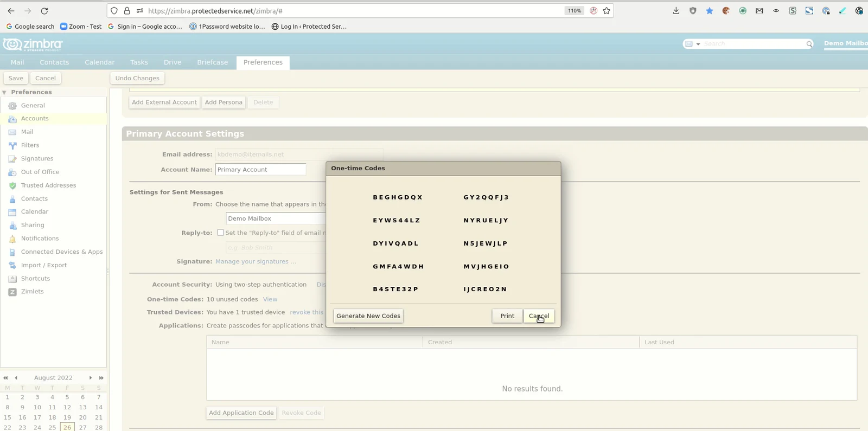Switch to the Contacts tab
Viewport: 868px width, 431px height.
click(x=54, y=62)
